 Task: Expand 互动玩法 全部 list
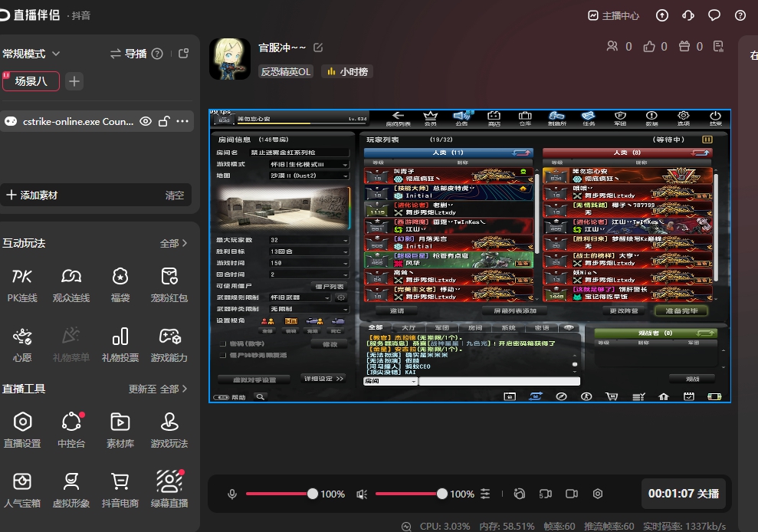[173, 243]
